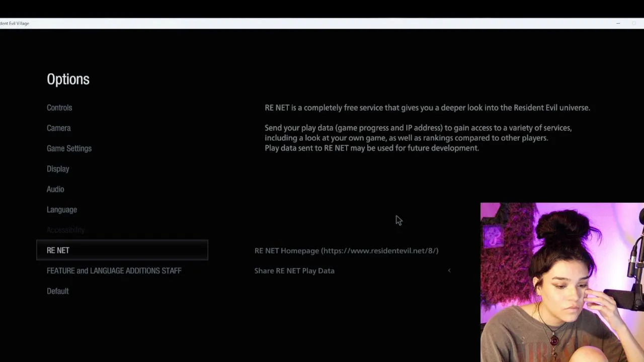644x362 pixels.
Task: Minimize the Resident Evil Village window
Action: tap(618, 23)
